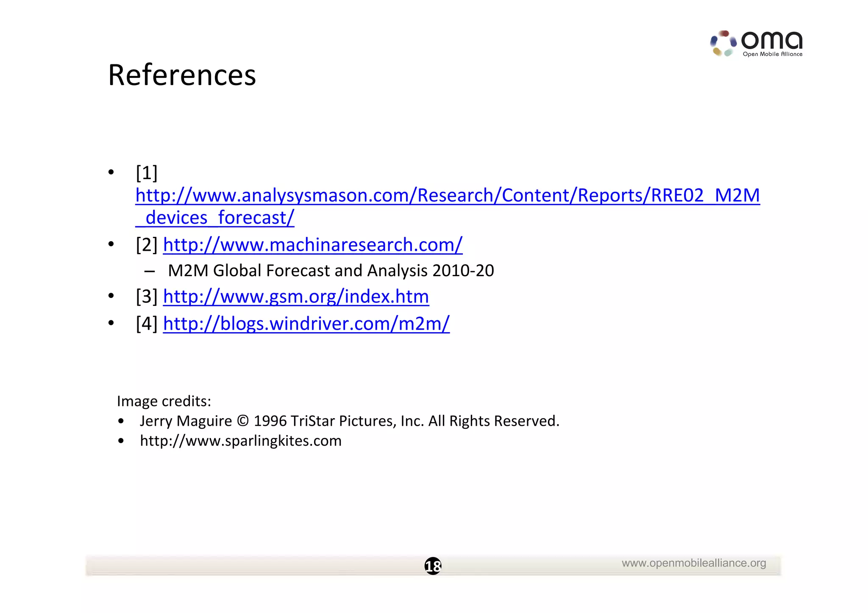
Task: Select the References slide title
Action: click(182, 75)
